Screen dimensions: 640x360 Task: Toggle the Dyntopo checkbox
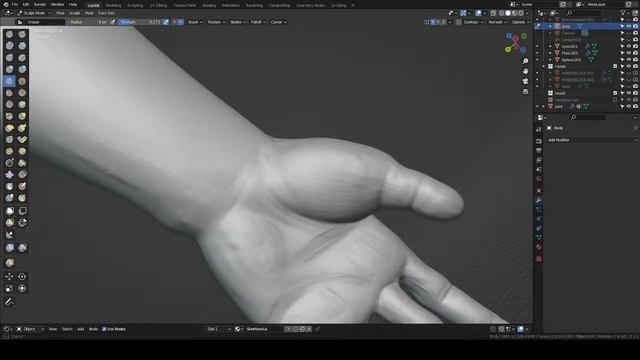click(x=459, y=22)
